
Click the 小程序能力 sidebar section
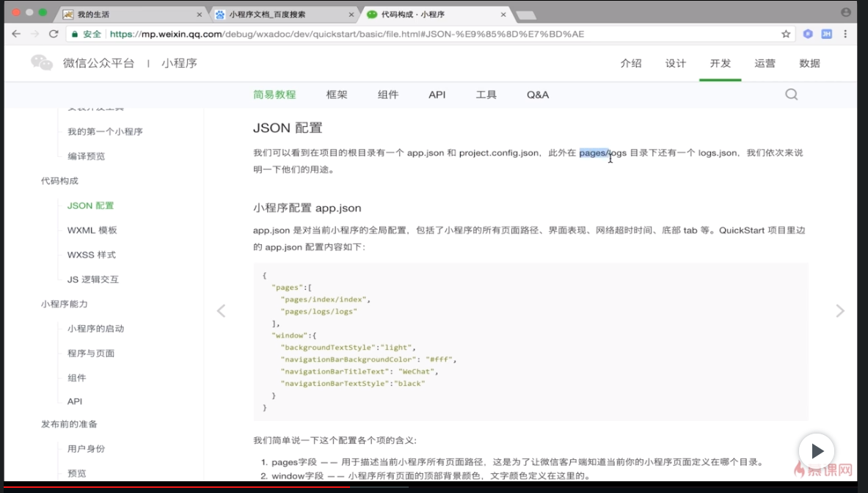point(65,304)
